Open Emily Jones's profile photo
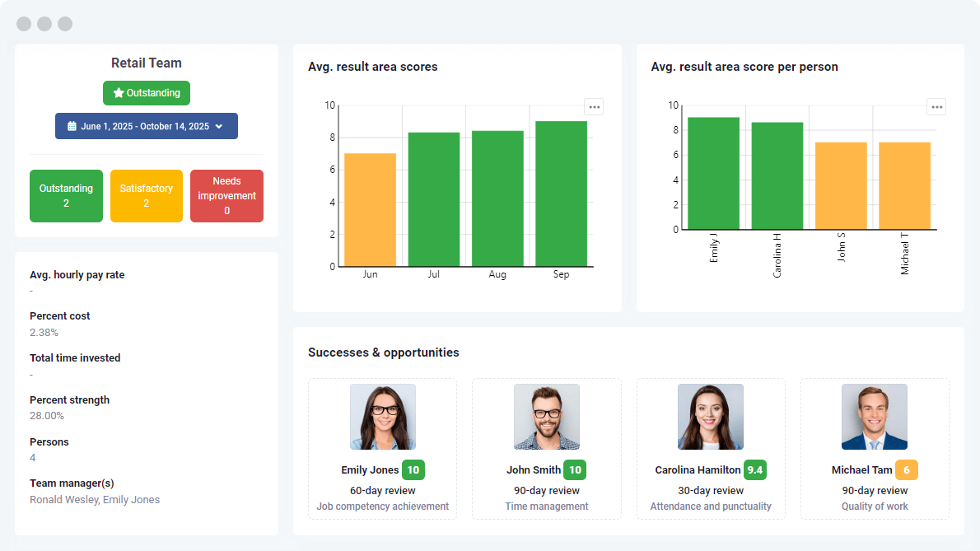 click(382, 417)
